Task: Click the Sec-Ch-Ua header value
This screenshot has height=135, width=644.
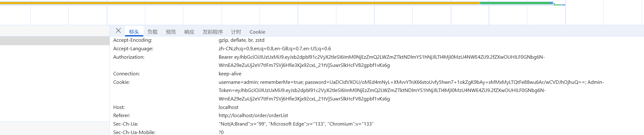Action: tap(296, 124)
